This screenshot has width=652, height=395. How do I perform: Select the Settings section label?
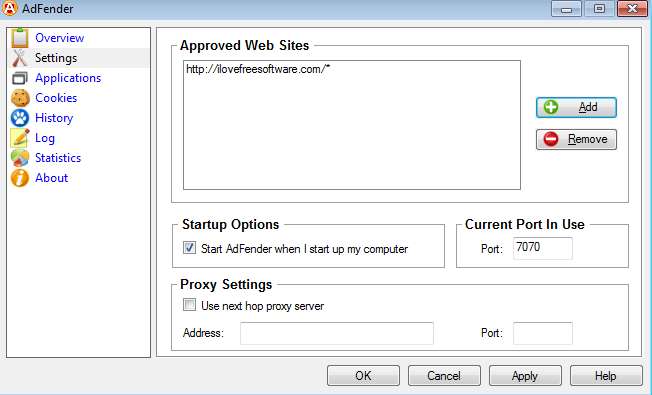(x=56, y=58)
